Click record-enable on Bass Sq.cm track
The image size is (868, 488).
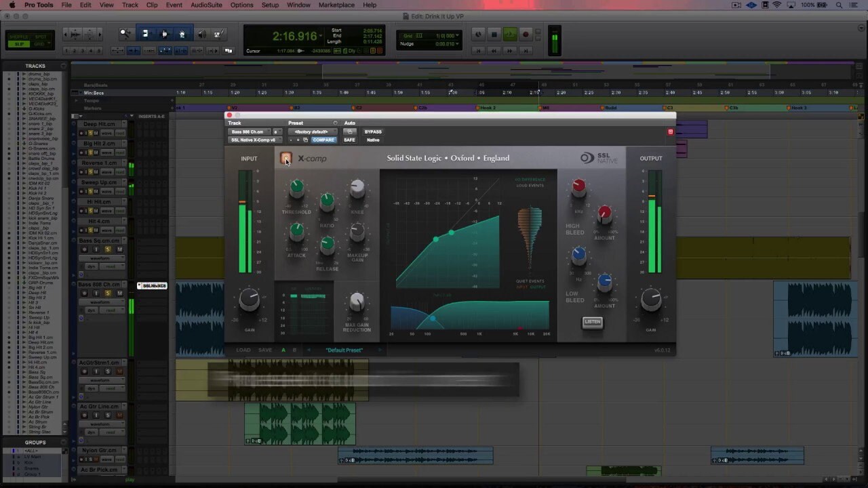tap(84, 249)
